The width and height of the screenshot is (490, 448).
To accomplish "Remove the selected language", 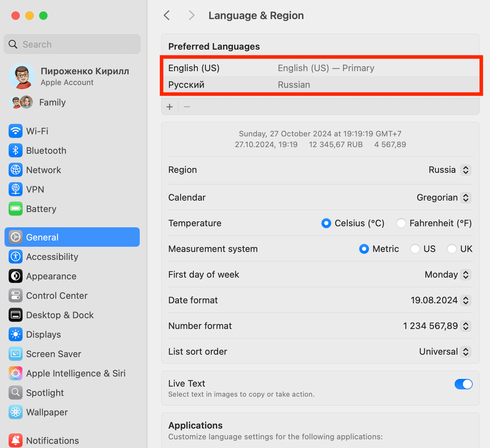I will pyautogui.click(x=187, y=107).
